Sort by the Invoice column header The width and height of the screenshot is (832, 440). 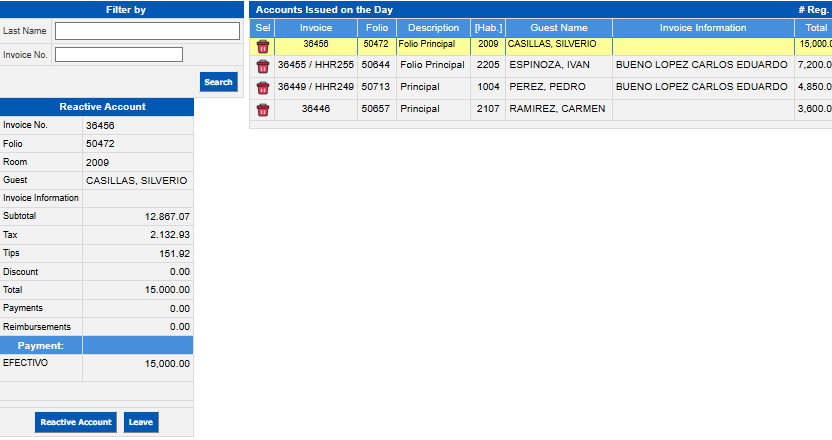316,28
